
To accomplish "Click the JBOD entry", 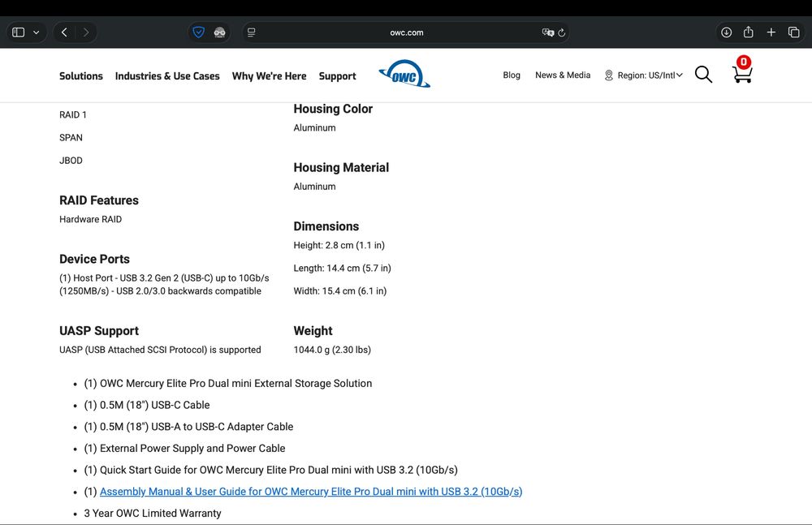I will pos(71,161).
